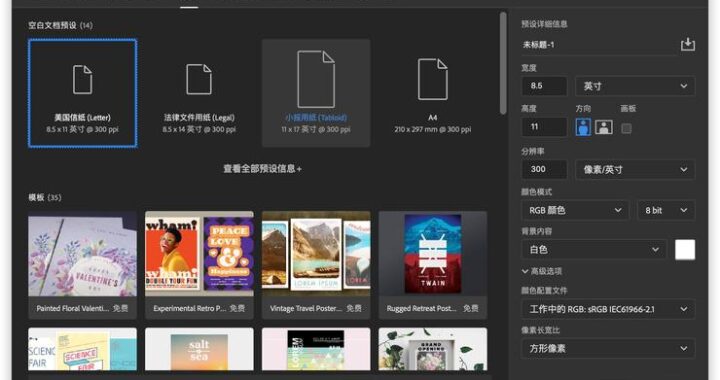This screenshot has height=380, width=720.
Task: Click the 预设详细信息 heading
Action: [x=544, y=24]
